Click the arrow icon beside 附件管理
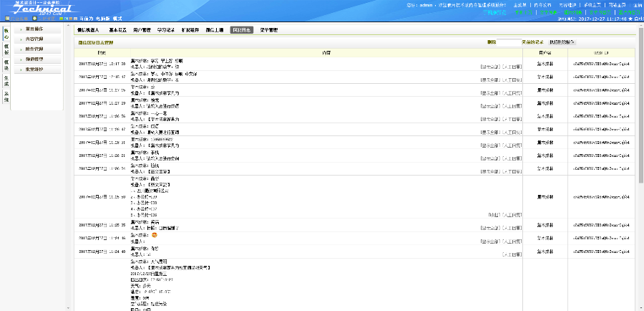This screenshot has height=311, width=644. pyautogui.click(x=21, y=49)
